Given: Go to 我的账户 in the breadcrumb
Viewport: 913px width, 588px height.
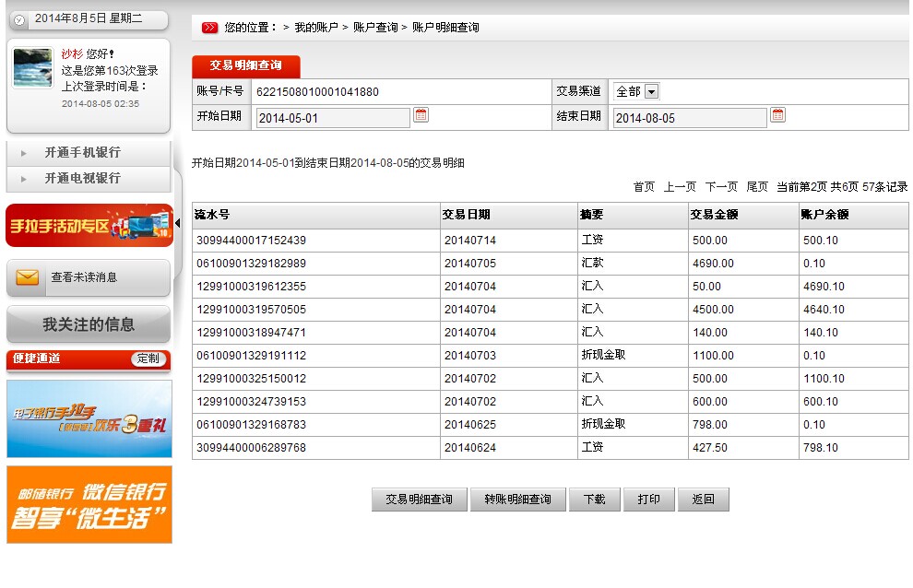Looking at the screenshot, I should (315, 28).
